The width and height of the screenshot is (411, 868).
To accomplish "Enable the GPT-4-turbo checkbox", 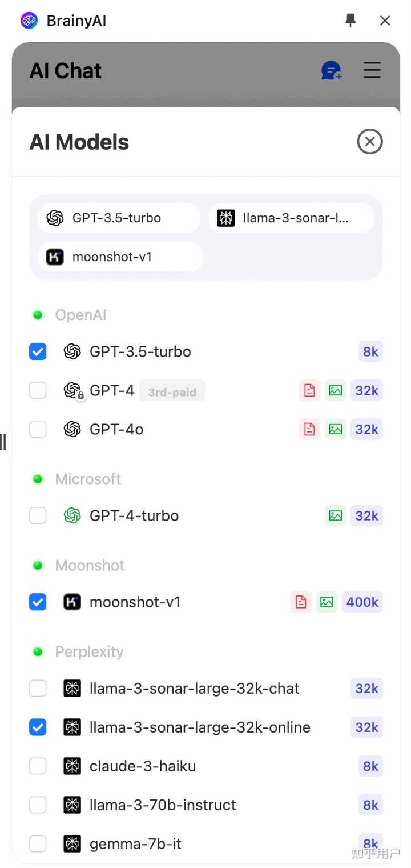I will tap(38, 515).
